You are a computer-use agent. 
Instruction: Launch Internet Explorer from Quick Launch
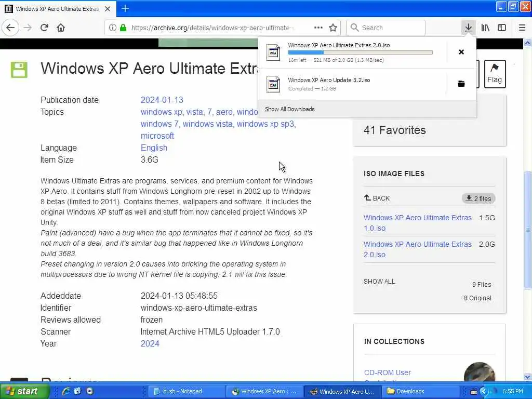(x=65, y=391)
